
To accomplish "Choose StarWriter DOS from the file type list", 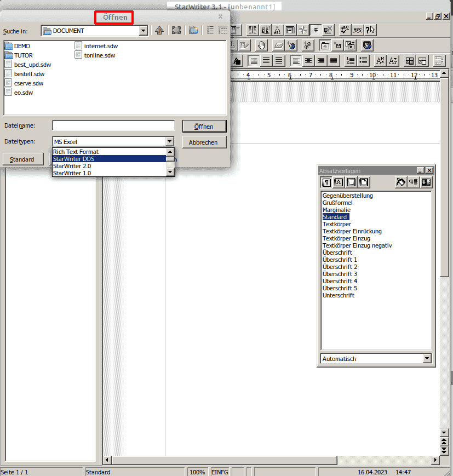I will coord(109,159).
